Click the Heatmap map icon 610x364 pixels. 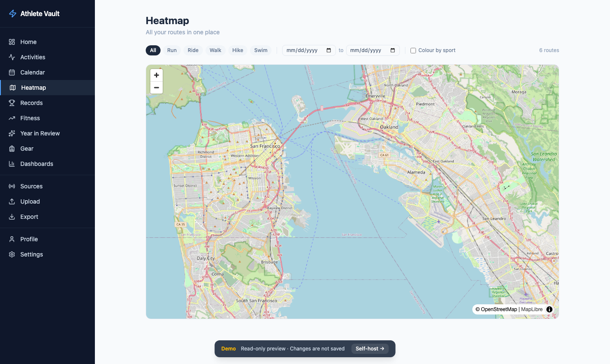[x=13, y=88]
